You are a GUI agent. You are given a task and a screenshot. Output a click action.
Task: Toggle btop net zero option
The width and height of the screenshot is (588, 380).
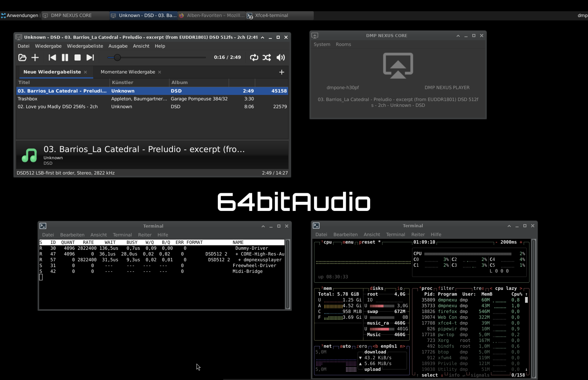pos(362,346)
